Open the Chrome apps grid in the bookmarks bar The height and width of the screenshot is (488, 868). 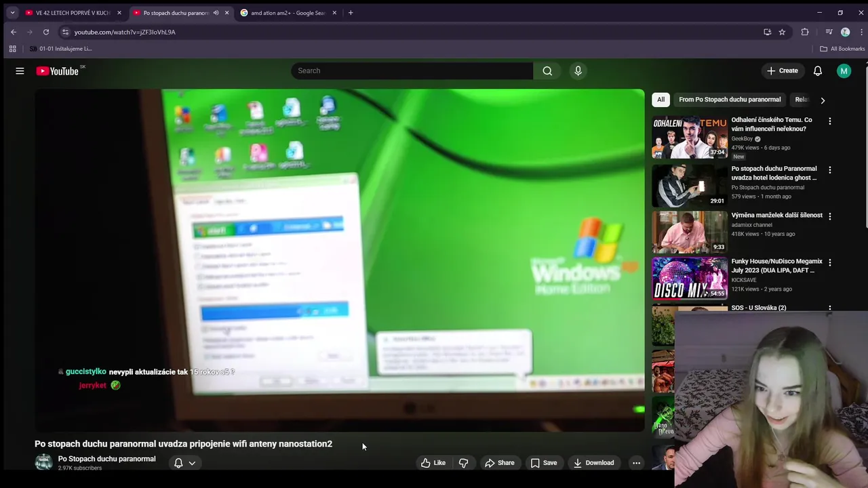(12, 49)
